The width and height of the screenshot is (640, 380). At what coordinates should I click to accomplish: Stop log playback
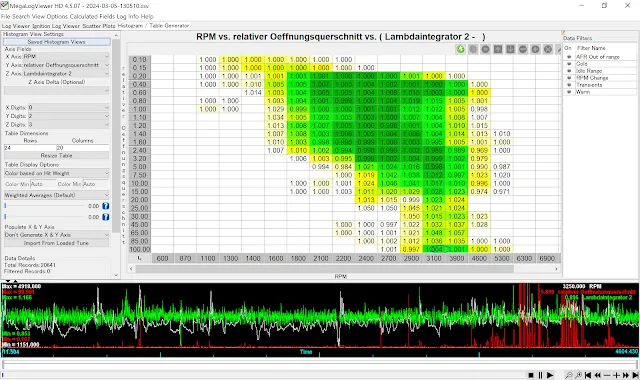point(531,375)
